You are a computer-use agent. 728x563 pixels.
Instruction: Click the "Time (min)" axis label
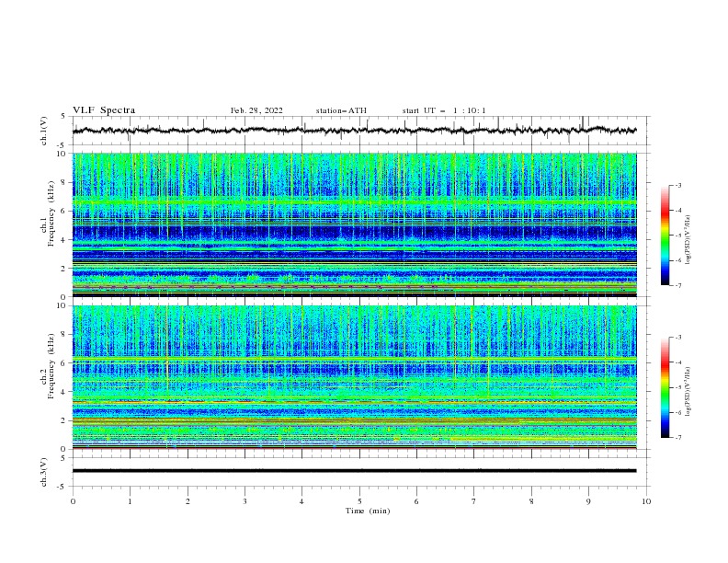point(368,511)
